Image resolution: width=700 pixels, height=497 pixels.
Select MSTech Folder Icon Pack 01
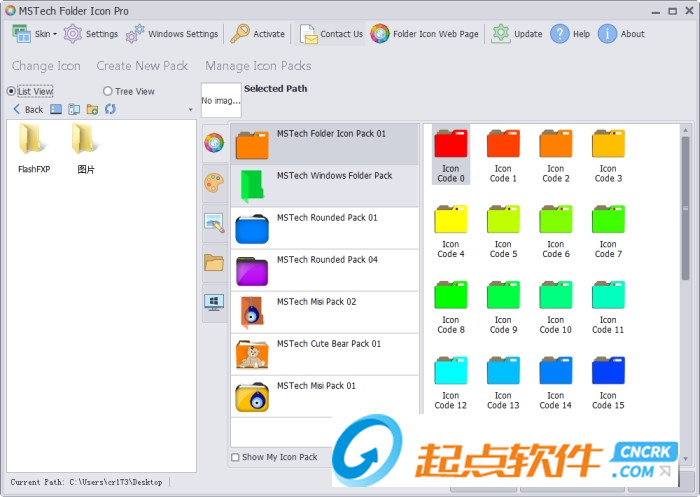pyautogui.click(x=325, y=144)
